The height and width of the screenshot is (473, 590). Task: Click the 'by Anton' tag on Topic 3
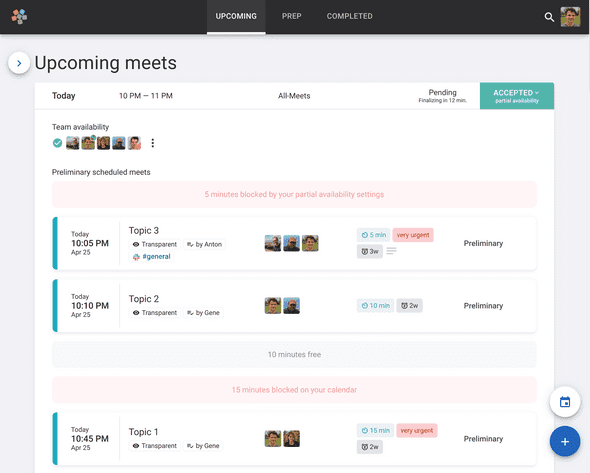coord(204,244)
